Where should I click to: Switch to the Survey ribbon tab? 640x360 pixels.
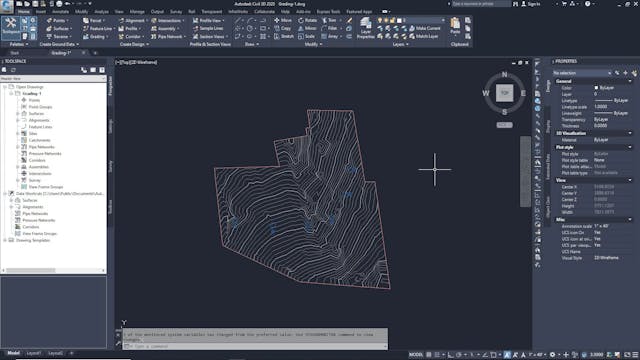pyautogui.click(x=176, y=12)
